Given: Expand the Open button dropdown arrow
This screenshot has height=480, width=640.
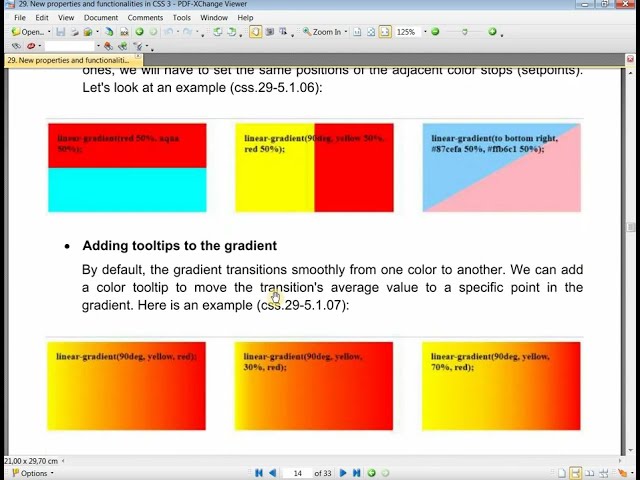Looking at the screenshot, I should tap(49, 32).
